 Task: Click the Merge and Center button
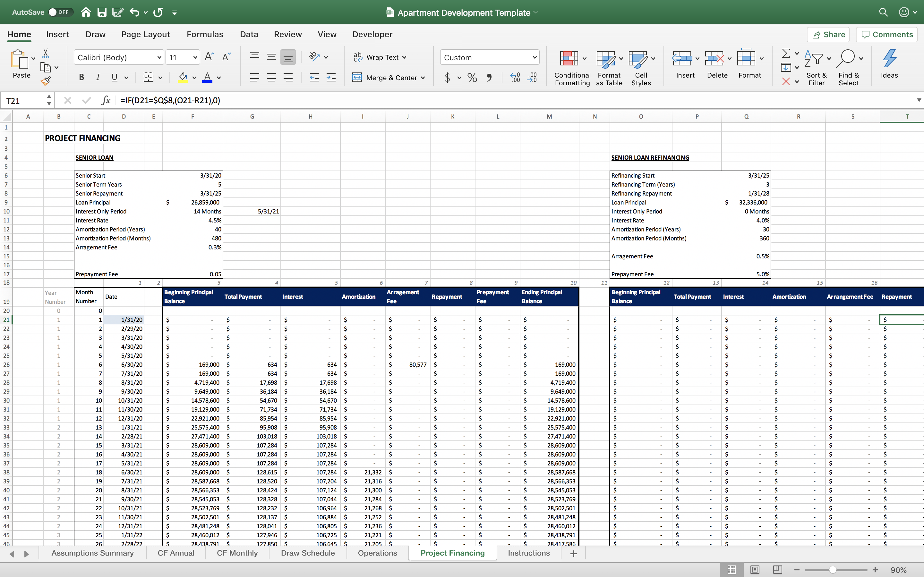388,77
